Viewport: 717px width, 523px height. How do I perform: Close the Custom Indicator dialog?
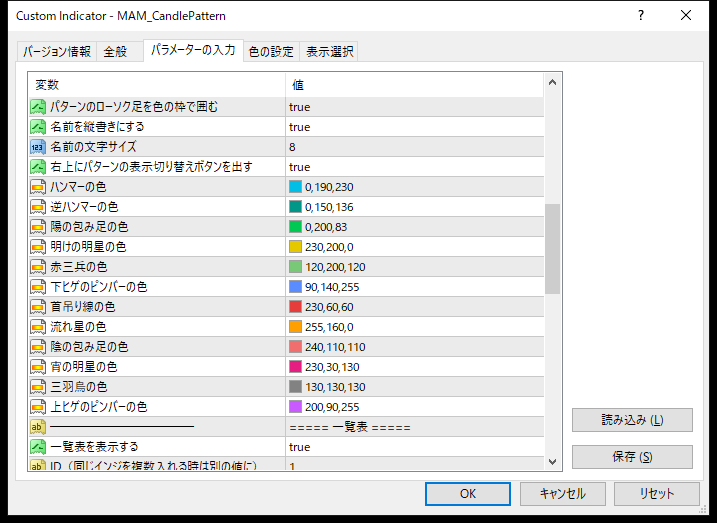point(686,16)
